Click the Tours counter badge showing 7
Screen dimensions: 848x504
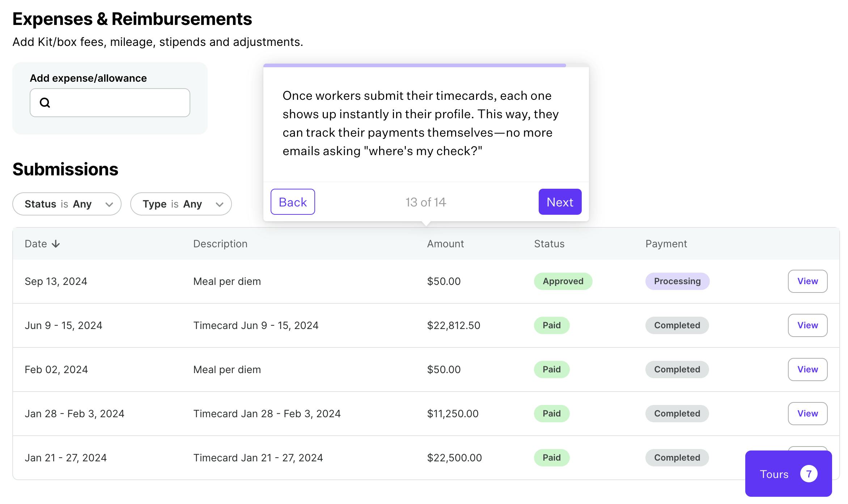[x=809, y=474]
